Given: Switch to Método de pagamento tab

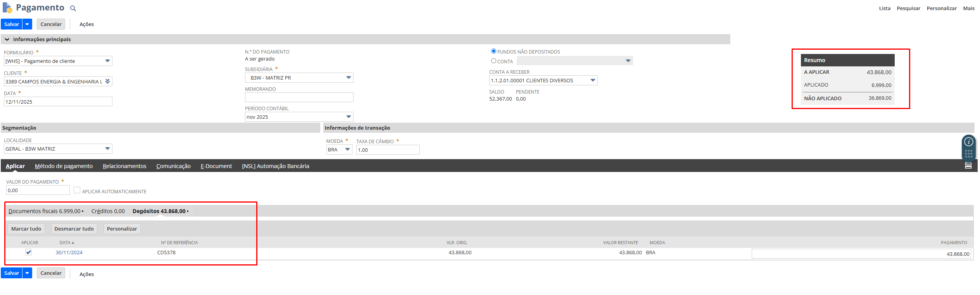Looking at the screenshot, I should tap(64, 166).
